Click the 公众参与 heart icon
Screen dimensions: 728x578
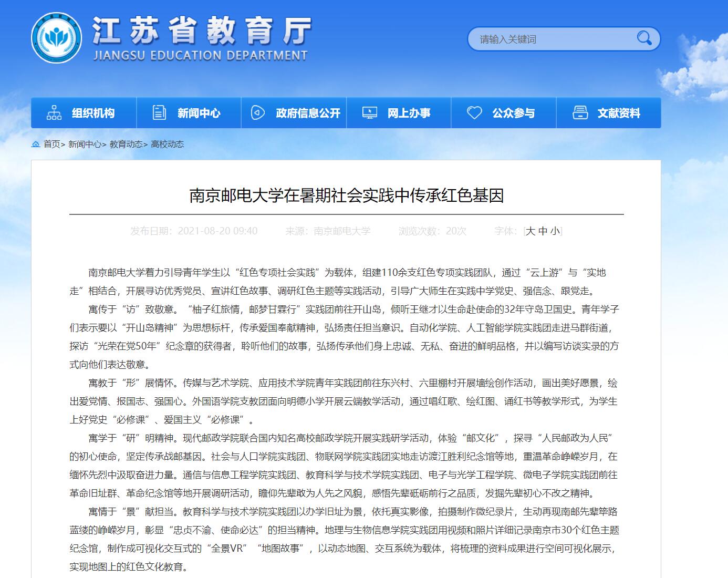click(x=474, y=113)
